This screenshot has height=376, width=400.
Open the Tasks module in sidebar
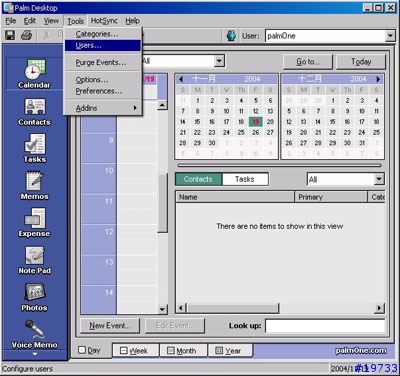click(x=34, y=149)
